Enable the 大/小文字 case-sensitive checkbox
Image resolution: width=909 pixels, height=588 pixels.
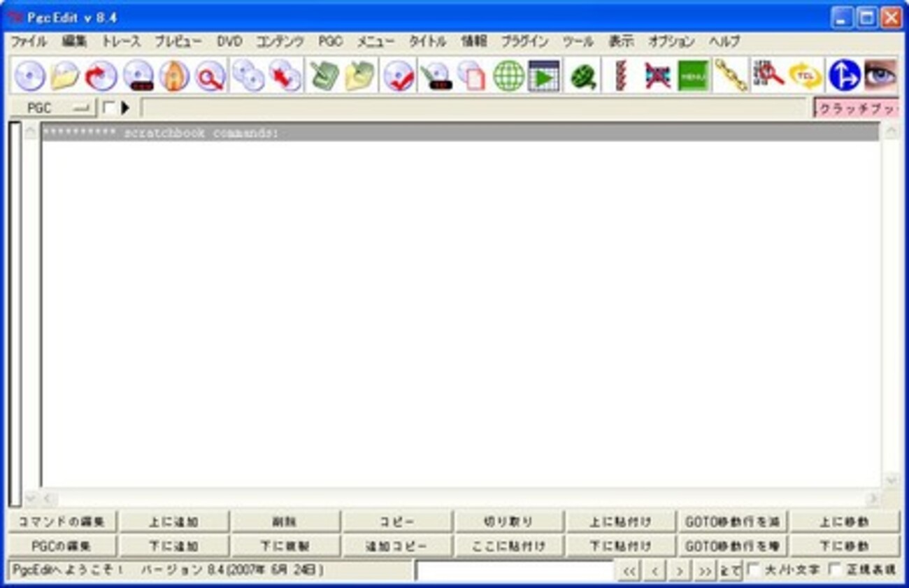click(753, 570)
